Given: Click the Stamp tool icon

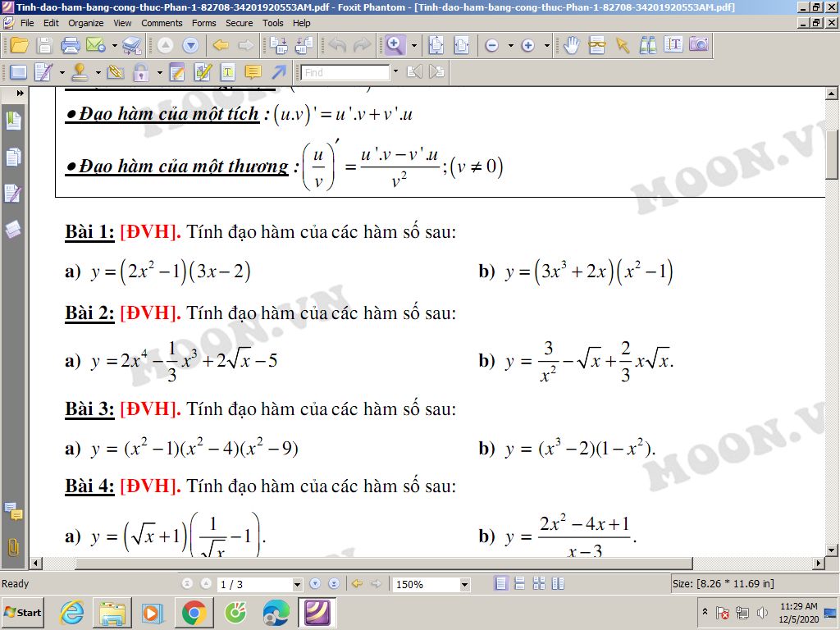Looking at the screenshot, I should click(80, 72).
